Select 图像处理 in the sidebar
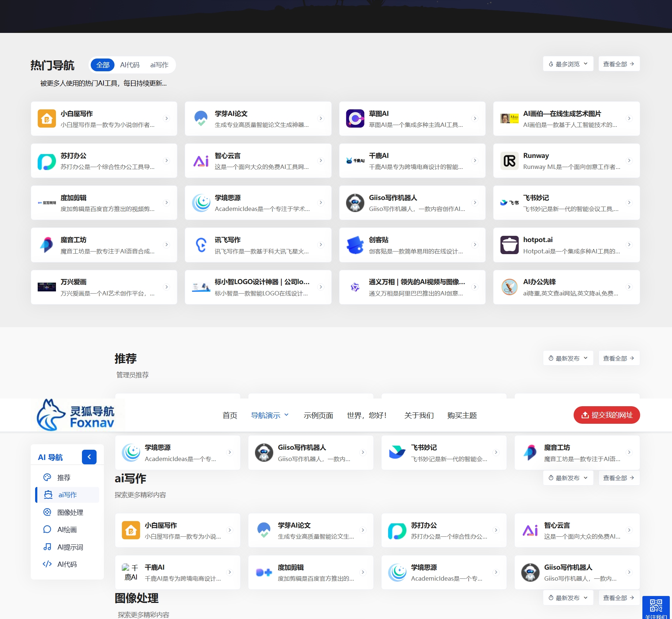672x619 pixels. point(70,512)
